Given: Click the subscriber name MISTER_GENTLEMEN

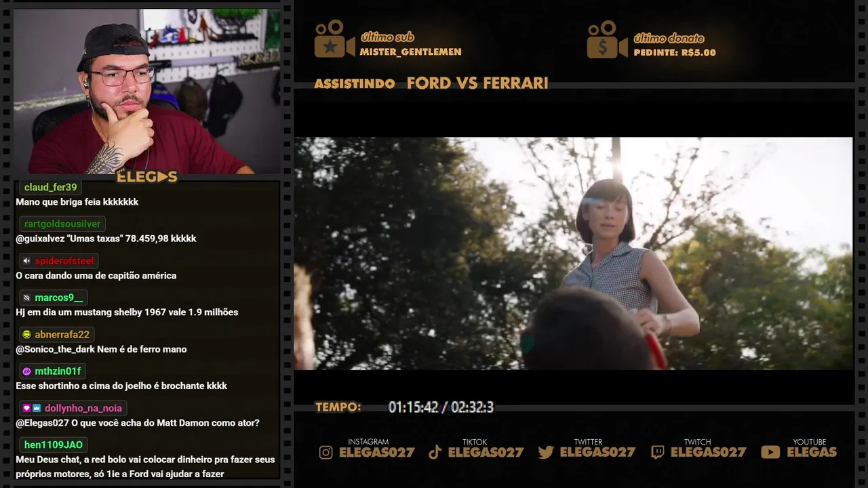Looking at the screenshot, I should 411,52.
